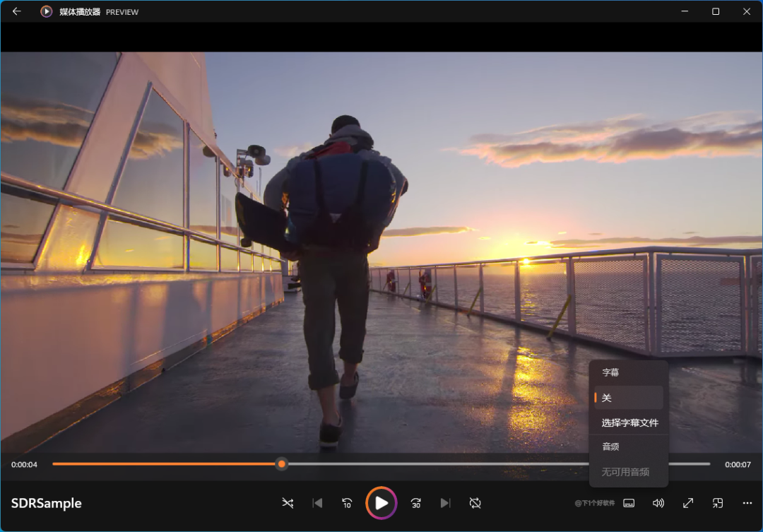
Task: Toggle the repeat mode button
Action: tap(475, 503)
